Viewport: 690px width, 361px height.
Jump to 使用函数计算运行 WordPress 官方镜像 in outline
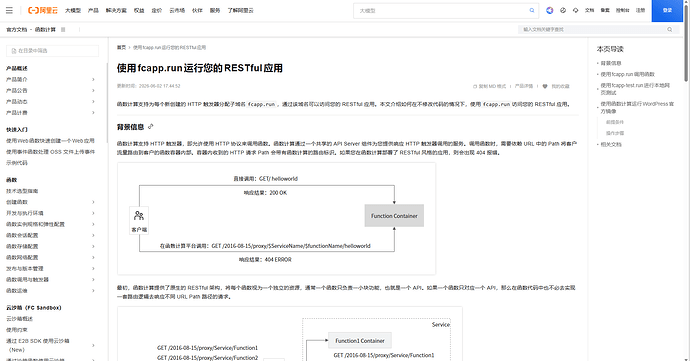(x=637, y=107)
